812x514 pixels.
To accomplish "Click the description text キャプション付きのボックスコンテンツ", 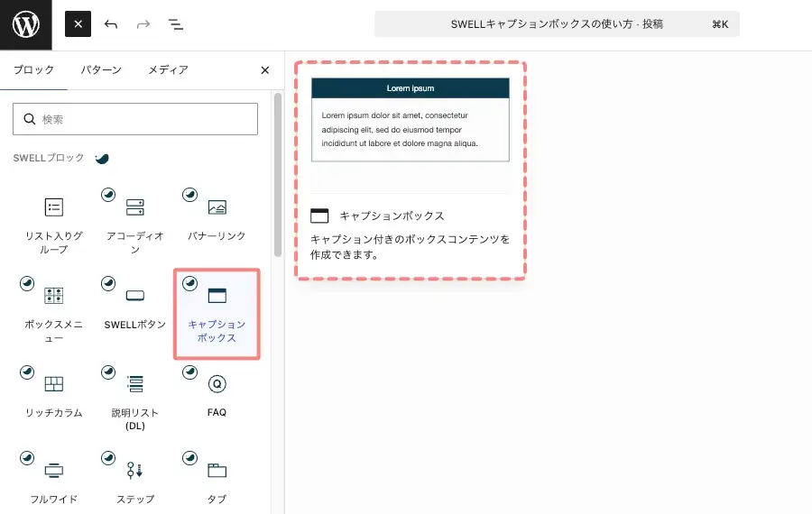I will pyautogui.click(x=411, y=247).
